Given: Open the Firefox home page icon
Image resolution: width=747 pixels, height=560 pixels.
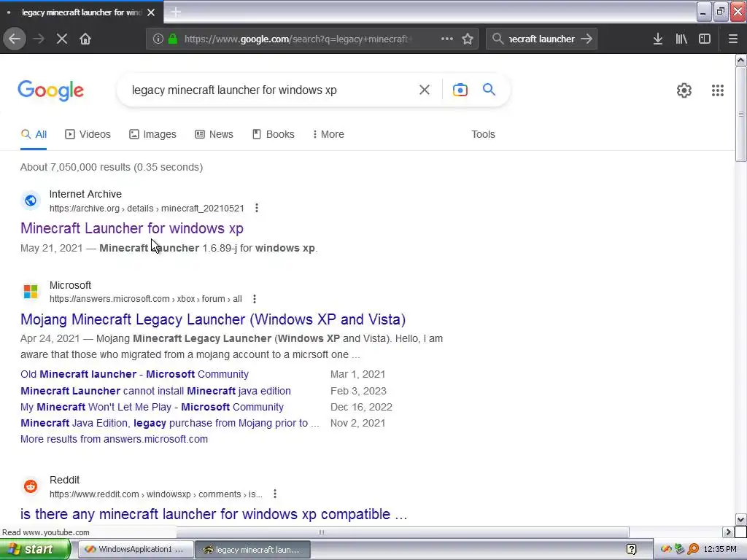Looking at the screenshot, I should tap(85, 39).
